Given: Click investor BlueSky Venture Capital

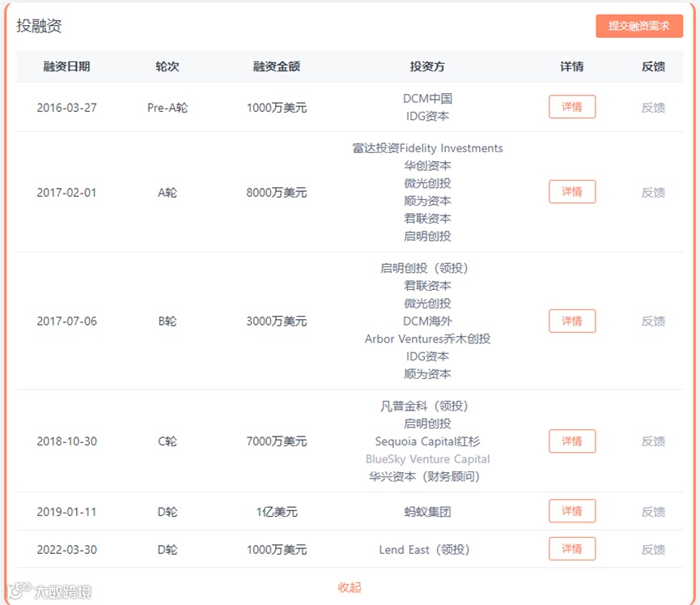Looking at the screenshot, I should (427, 459).
